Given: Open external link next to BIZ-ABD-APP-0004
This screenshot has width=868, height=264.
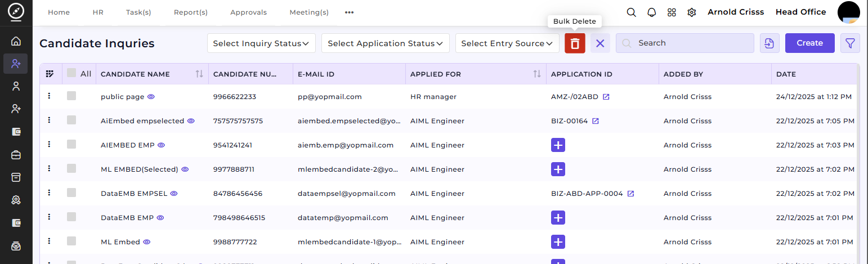Looking at the screenshot, I should tap(631, 194).
